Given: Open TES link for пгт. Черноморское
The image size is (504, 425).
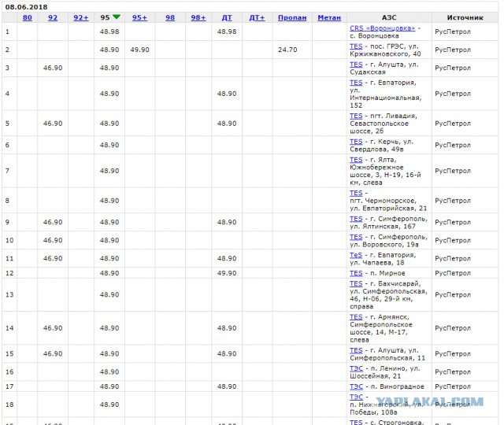Looking at the screenshot, I should coord(356,193).
